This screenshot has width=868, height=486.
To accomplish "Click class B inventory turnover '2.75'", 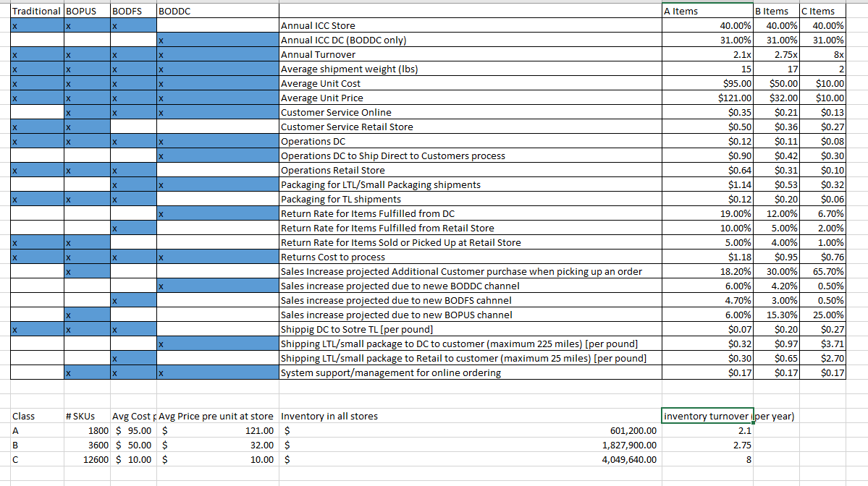I will pyautogui.click(x=707, y=445).
